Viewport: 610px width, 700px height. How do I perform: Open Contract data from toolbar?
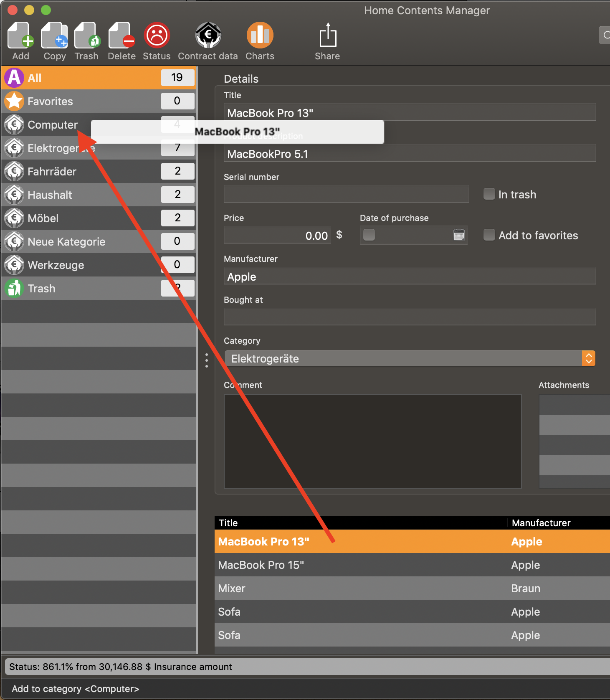point(208,36)
